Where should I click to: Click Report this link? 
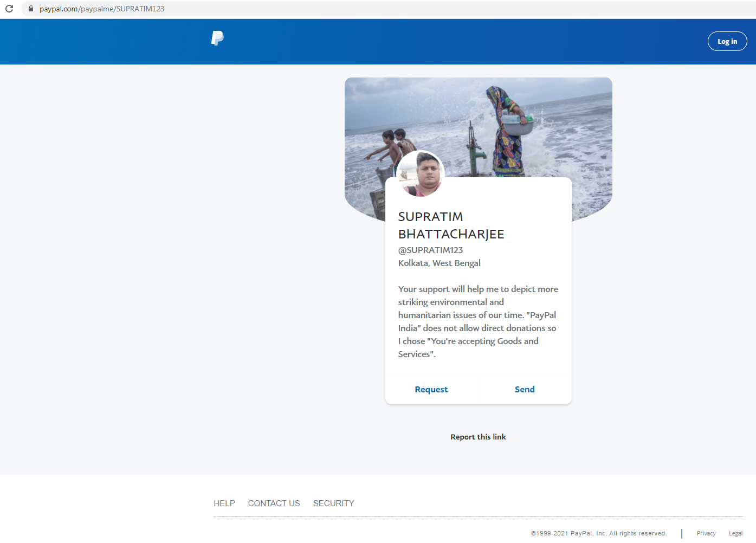pyautogui.click(x=478, y=437)
